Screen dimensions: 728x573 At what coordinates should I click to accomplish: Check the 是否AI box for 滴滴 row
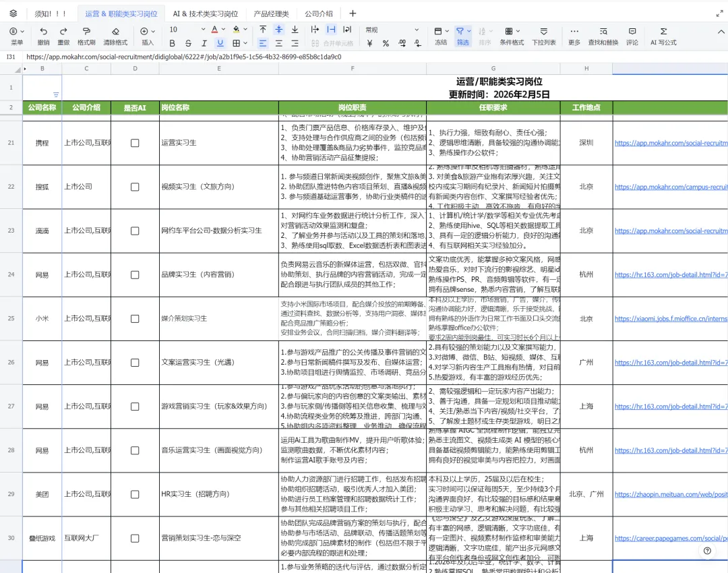pos(135,231)
